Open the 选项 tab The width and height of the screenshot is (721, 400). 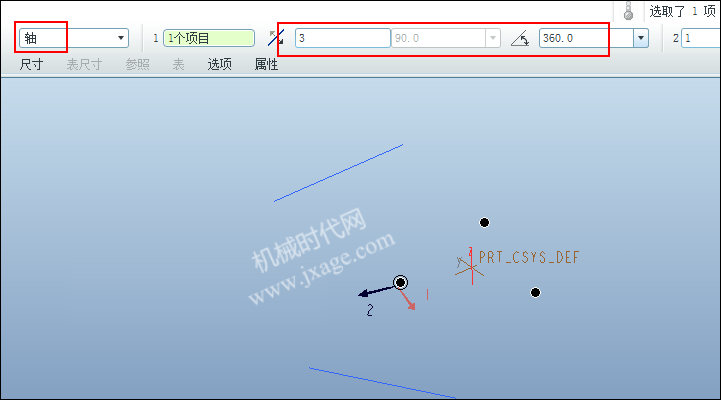coord(219,64)
